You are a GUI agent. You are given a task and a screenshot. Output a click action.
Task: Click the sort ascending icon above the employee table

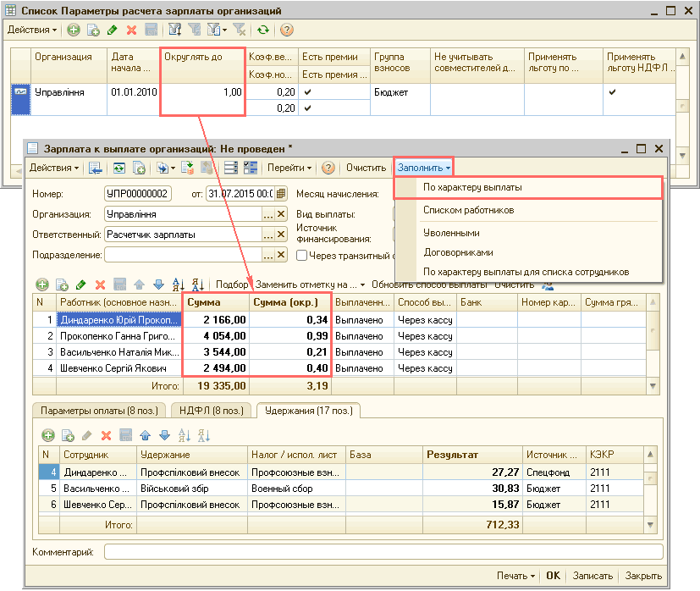pyautogui.click(x=179, y=284)
